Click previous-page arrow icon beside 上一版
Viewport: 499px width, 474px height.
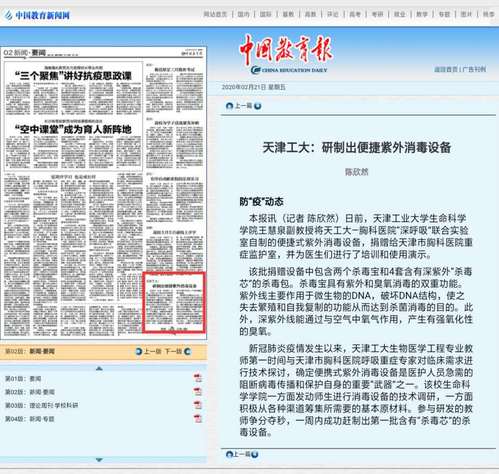139,351
